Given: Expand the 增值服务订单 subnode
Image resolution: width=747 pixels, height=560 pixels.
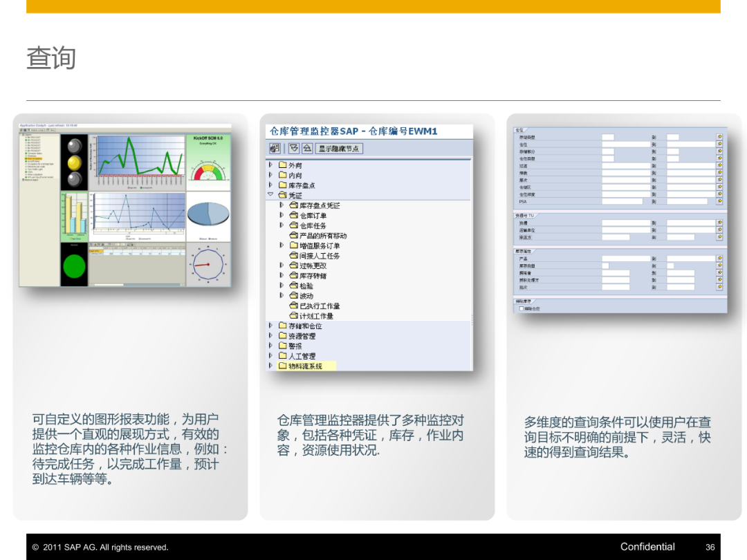Looking at the screenshot, I should pyautogui.click(x=282, y=245).
